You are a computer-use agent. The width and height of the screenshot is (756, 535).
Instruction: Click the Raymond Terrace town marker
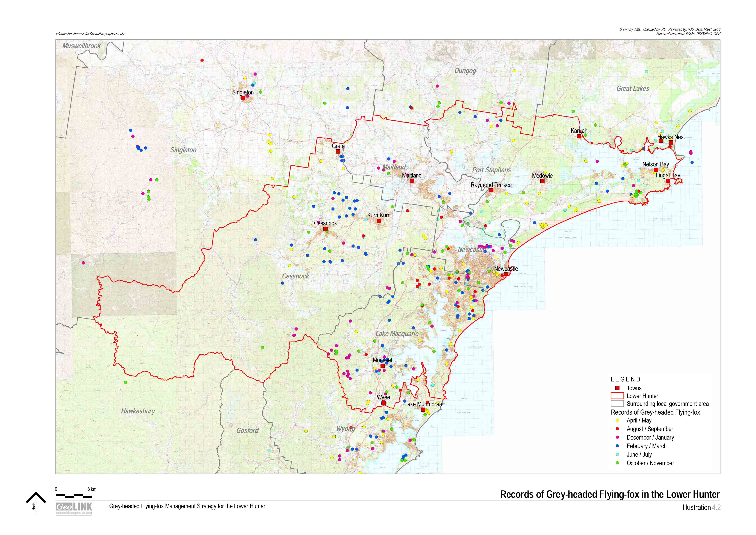coord(491,190)
